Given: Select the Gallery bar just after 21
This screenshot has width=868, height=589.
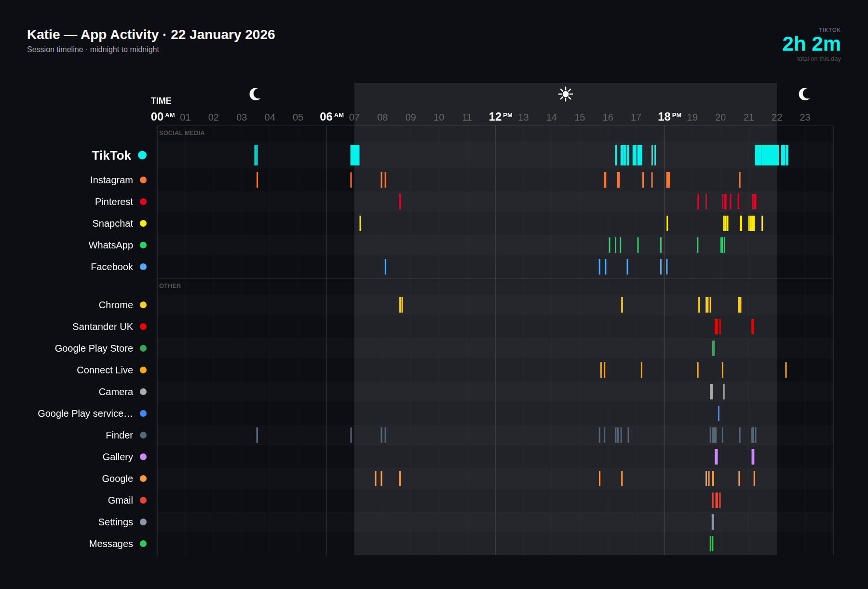Looking at the screenshot, I should (753, 457).
